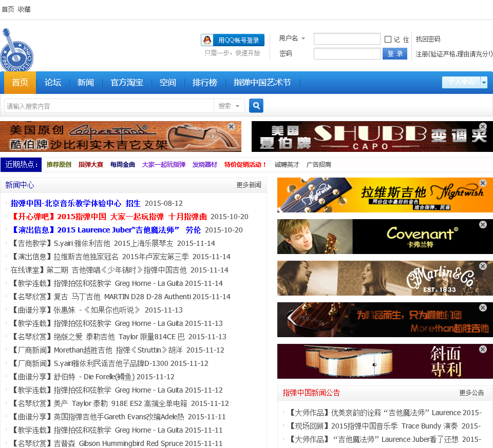Image resolution: width=493 pixels, height=448 pixels.
Task: Open the 诚聘英才 link
Action: (x=287, y=165)
